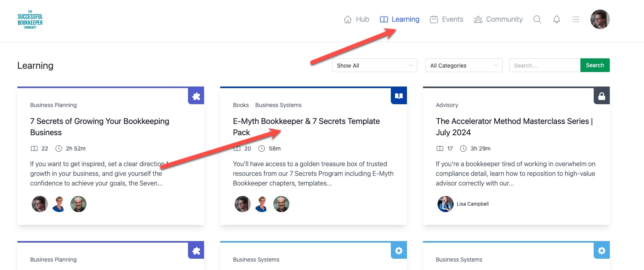Click Business Systems tag on E-Myth card
Screen dimensions: 644x270
tap(278, 105)
